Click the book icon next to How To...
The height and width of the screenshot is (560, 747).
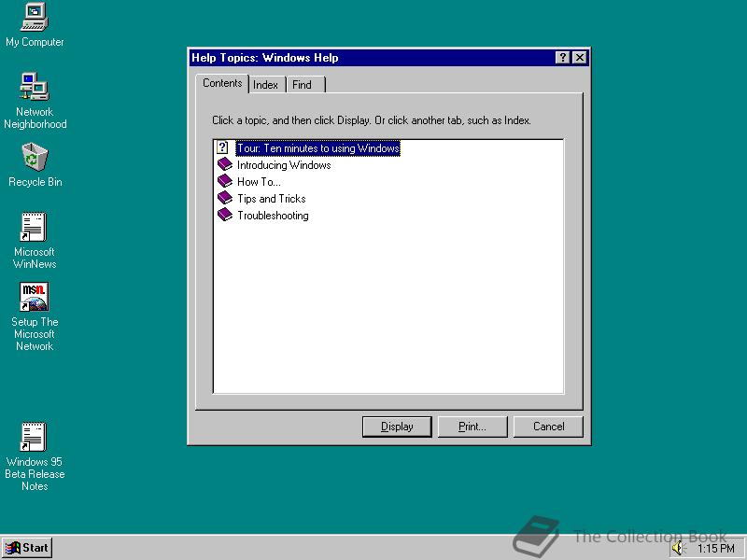225,181
